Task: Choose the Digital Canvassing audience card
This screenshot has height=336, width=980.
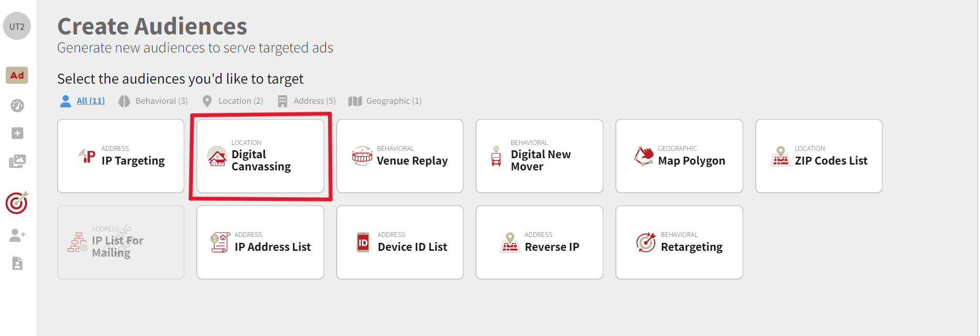Action: click(260, 156)
